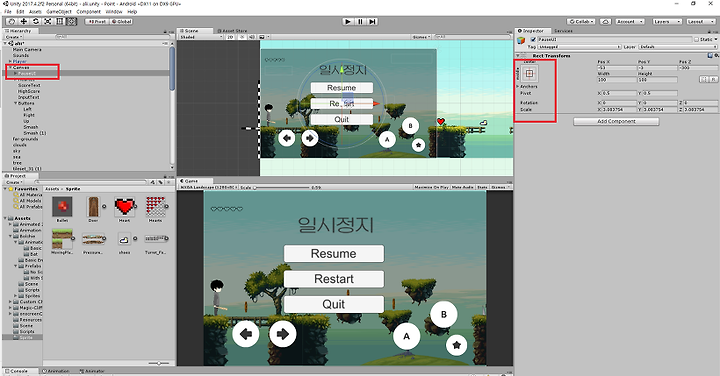The width and height of the screenshot is (720, 376).
Task: Select the ScoreText object in Hierarchy
Action: click(29, 85)
